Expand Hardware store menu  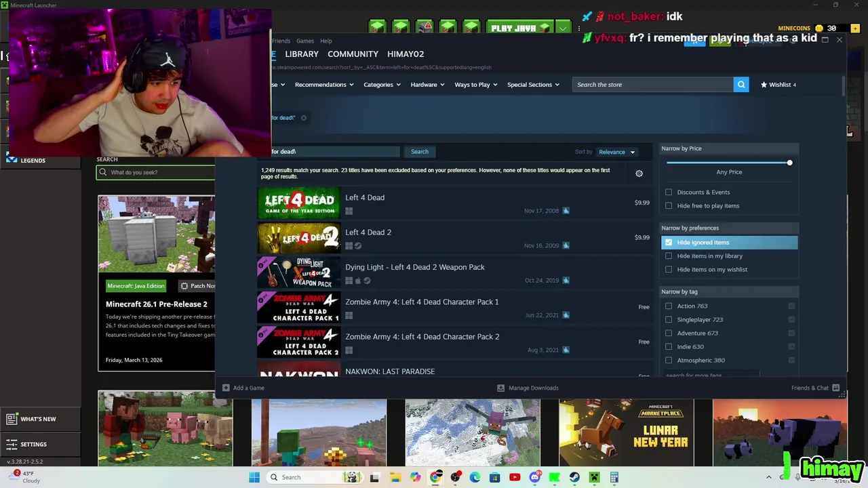click(427, 85)
